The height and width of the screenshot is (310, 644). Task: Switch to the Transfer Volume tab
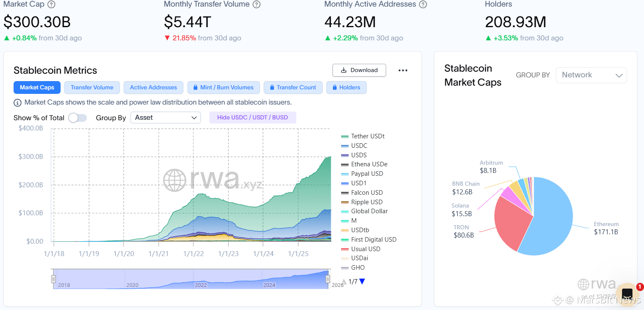[x=92, y=87]
